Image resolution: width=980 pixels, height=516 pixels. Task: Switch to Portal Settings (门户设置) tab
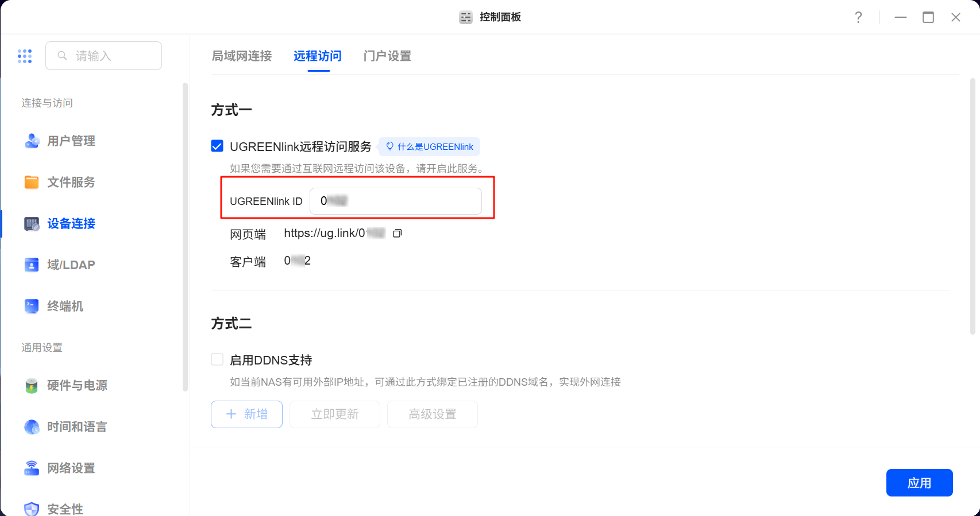(x=387, y=56)
